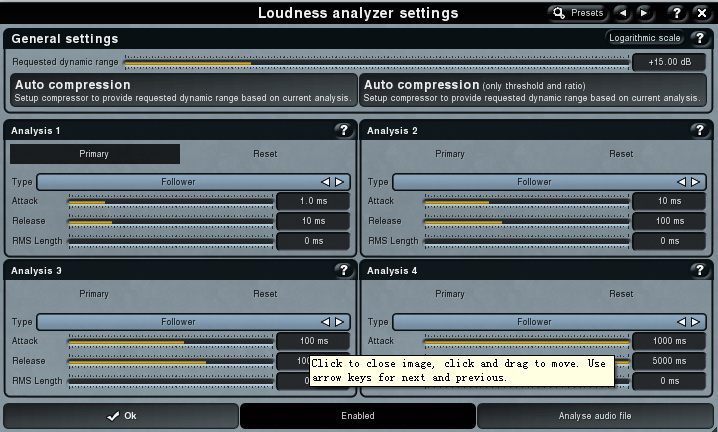This screenshot has width=718, height=432.
Task: Open General settings help icon
Action: click(699, 38)
